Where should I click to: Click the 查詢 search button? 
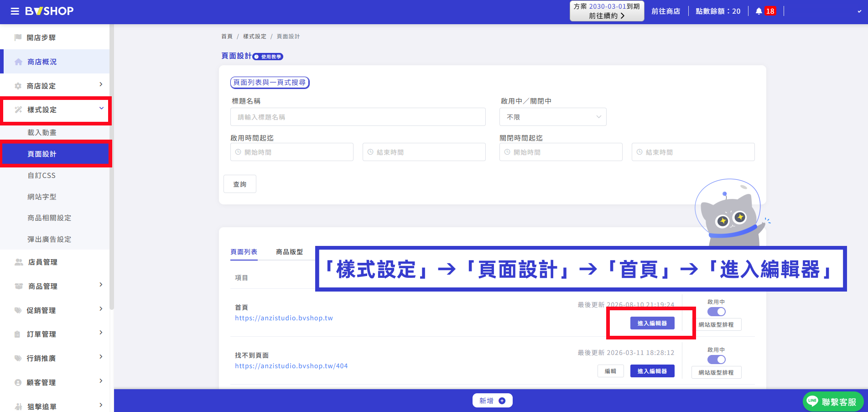tap(240, 184)
